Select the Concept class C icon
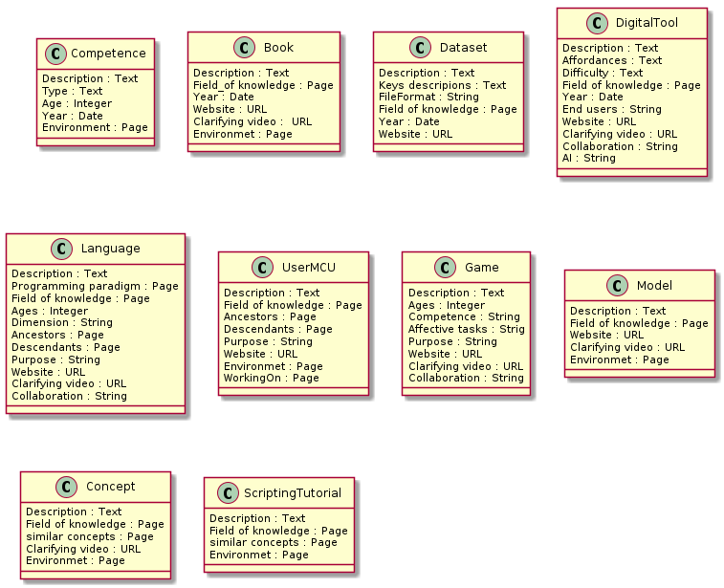This screenshot has height=588, width=724. tap(63, 487)
